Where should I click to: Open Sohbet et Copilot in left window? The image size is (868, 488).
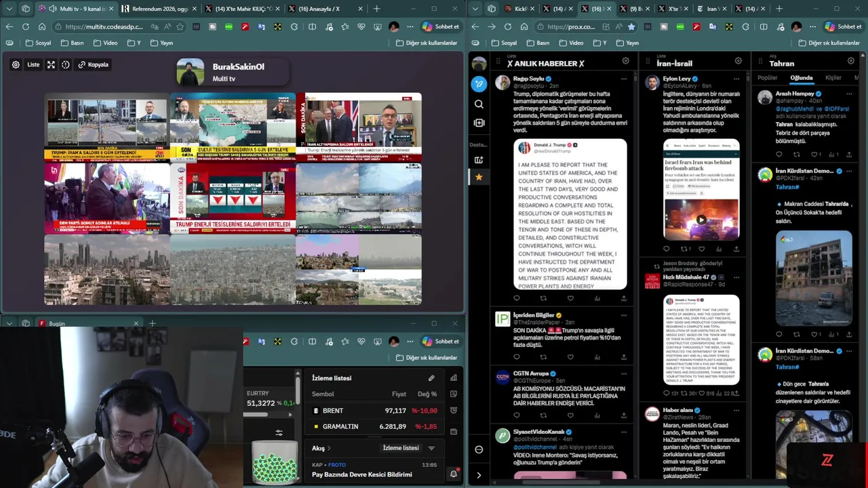click(x=441, y=26)
